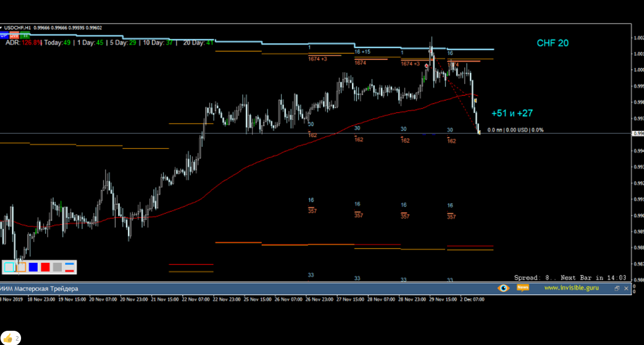The height and width of the screenshot is (345, 644).
Task: Click the red DN button
Action: [15, 36]
